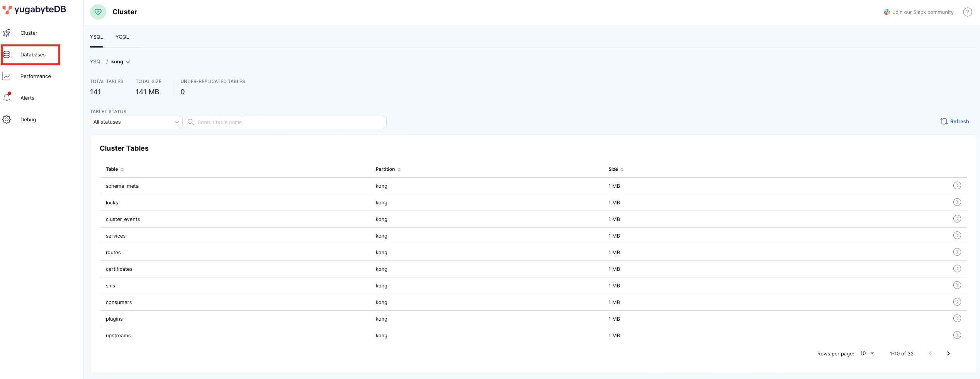The width and height of the screenshot is (980, 379).
Task: Click the Cluster Tables heading
Action: 124,148
